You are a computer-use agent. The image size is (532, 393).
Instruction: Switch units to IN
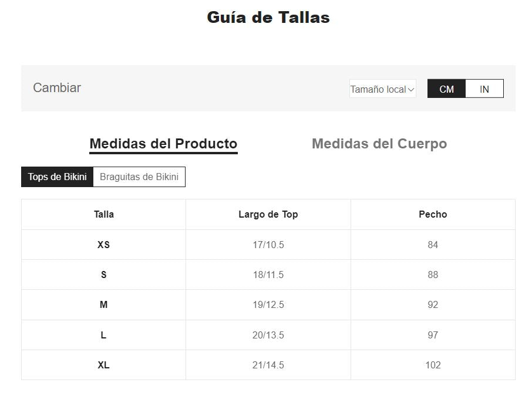484,89
